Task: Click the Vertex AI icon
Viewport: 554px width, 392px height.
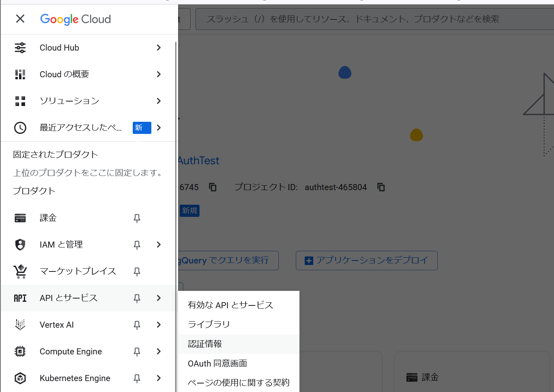Action: [x=20, y=325]
